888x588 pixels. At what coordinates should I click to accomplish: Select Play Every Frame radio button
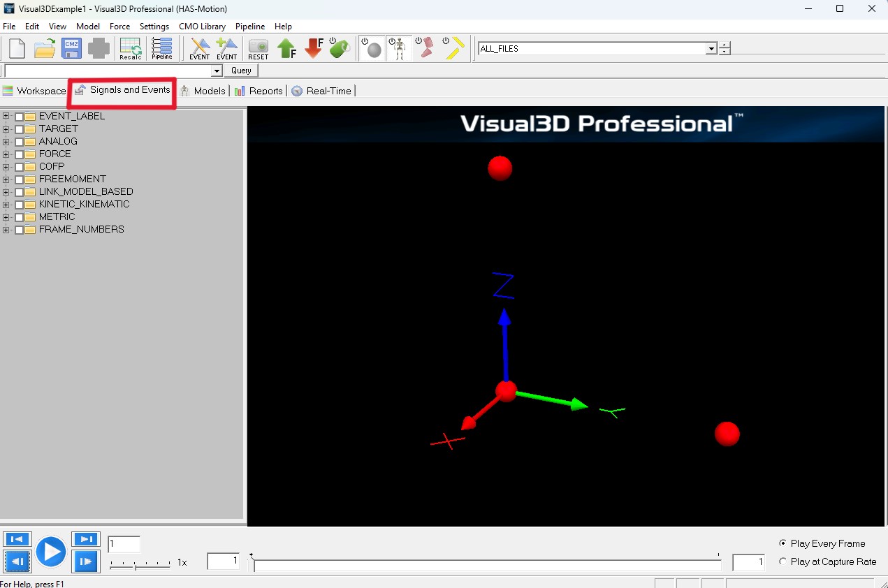click(783, 543)
